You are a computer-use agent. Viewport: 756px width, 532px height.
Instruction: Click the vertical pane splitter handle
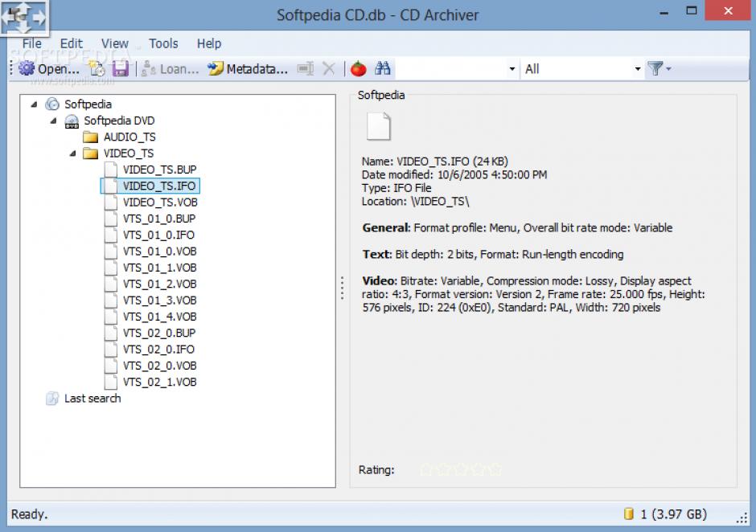pyautogui.click(x=342, y=289)
